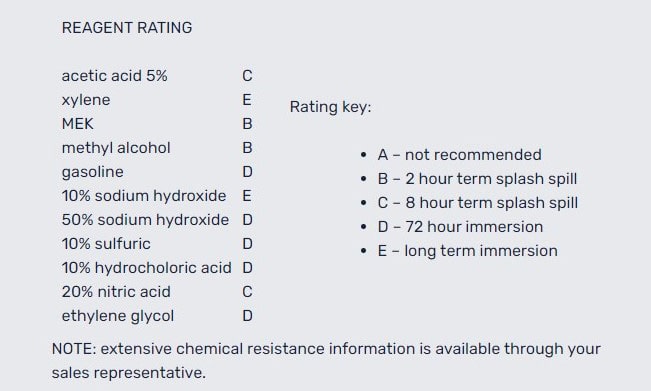The image size is (651, 391).
Task: Select the MEK reagent label
Action: coord(78,124)
